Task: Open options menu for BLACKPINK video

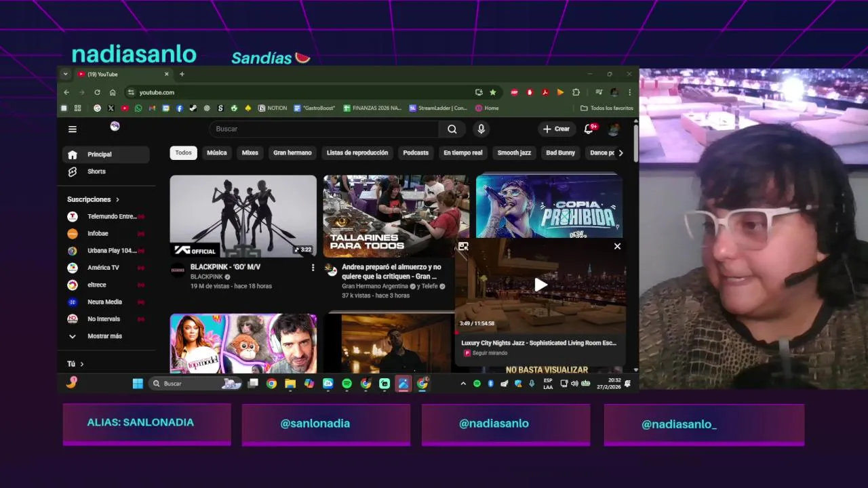Action: click(313, 268)
